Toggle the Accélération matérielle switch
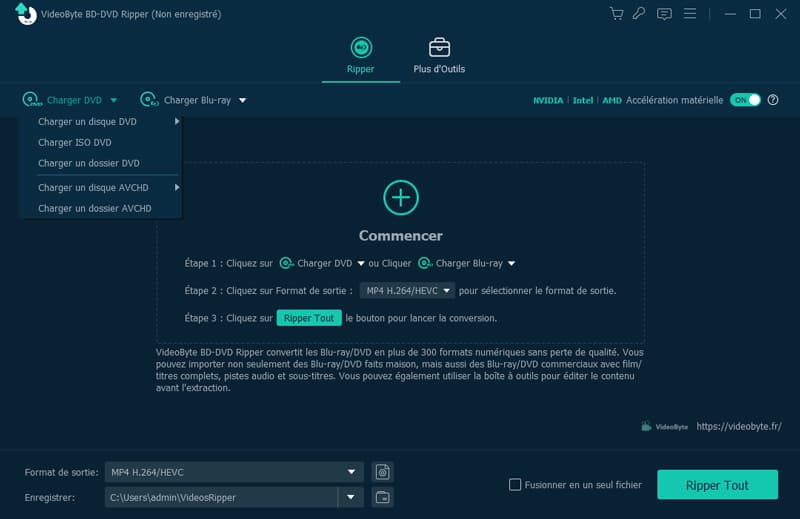The image size is (800, 519). [x=745, y=100]
